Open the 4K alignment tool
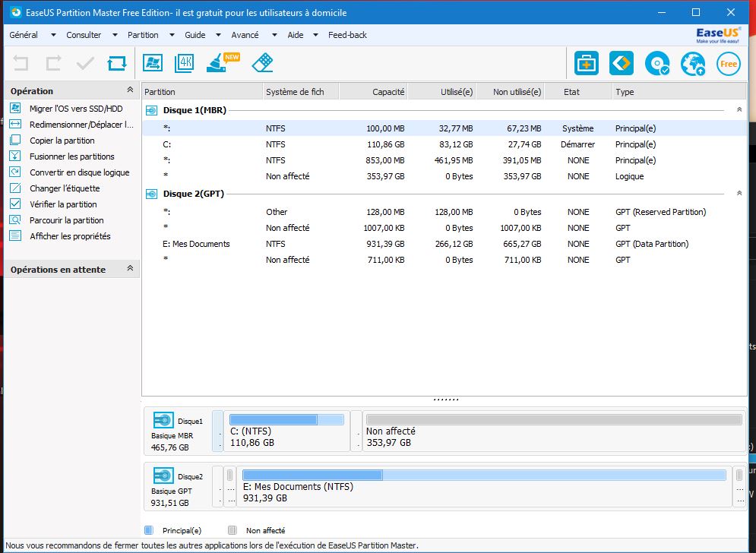 (x=185, y=63)
